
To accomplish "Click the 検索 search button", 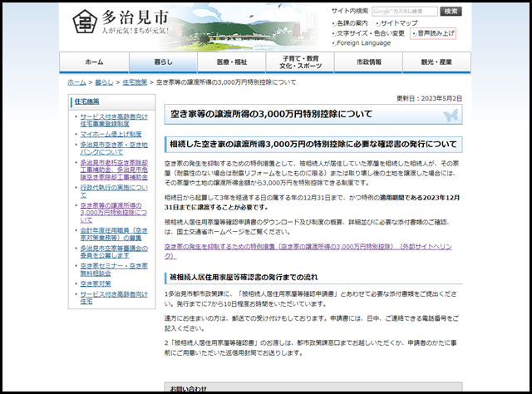I will click(x=451, y=11).
